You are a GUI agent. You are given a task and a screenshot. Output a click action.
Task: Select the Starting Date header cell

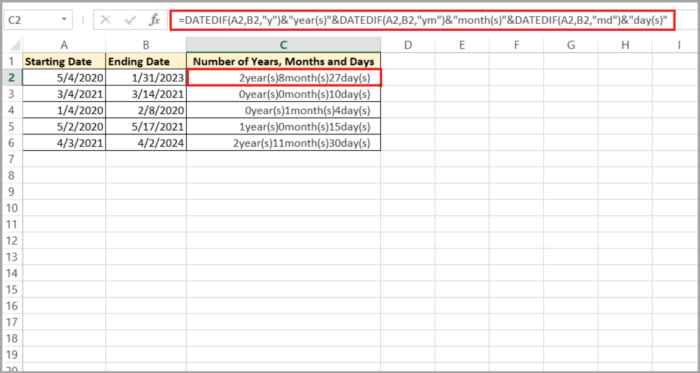tap(64, 62)
